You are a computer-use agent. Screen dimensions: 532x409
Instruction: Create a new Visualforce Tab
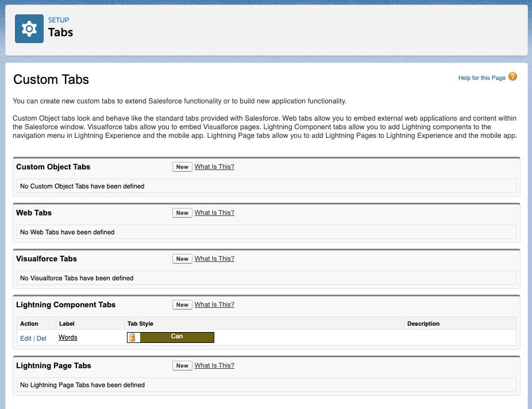point(182,258)
